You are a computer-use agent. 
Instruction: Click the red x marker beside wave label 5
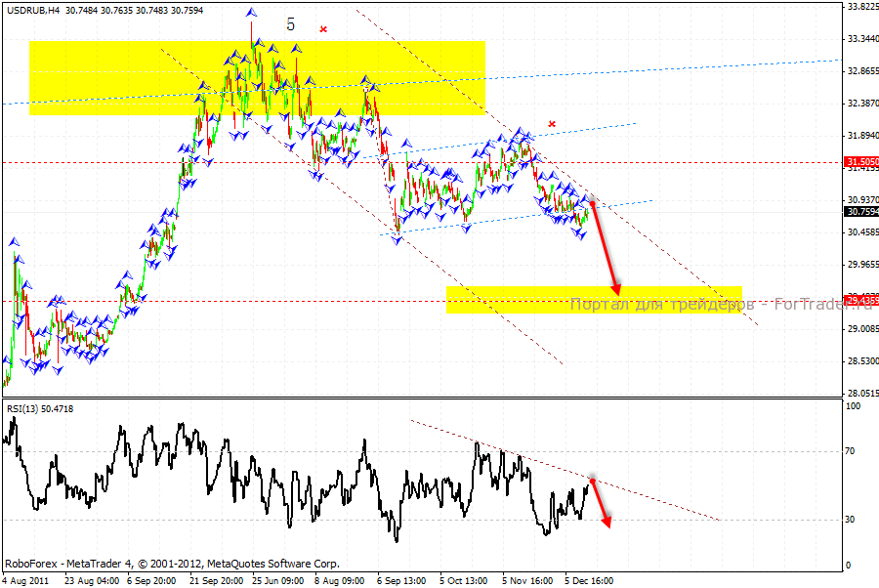coord(323,29)
